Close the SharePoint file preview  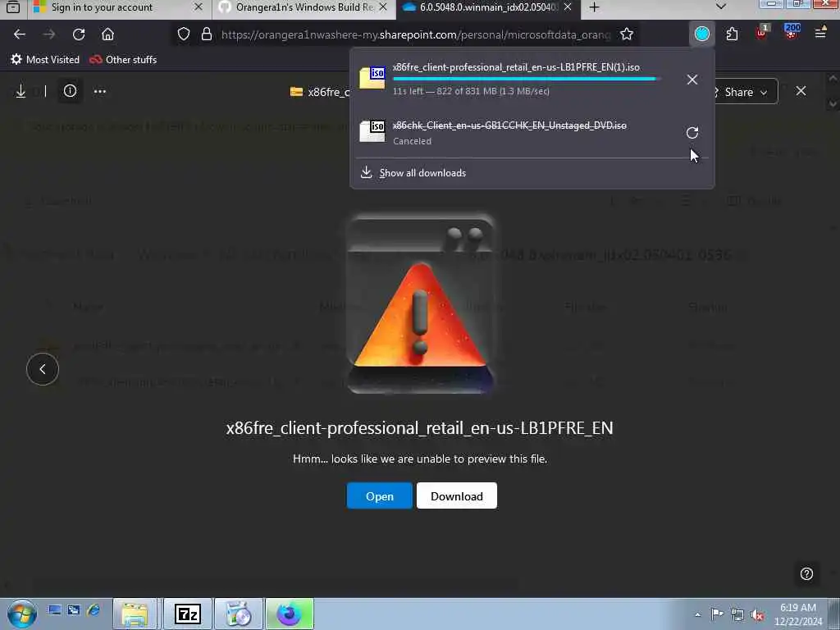pyautogui.click(x=801, y=91)
